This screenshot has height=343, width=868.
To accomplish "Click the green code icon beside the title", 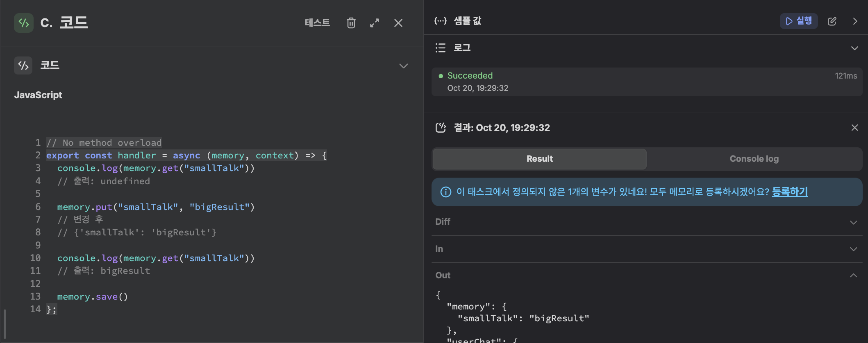I will click(x=24, y=23).
